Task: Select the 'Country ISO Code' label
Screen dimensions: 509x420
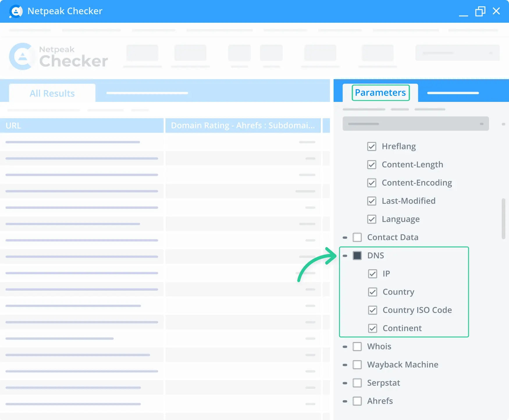Action: point(417,310)
